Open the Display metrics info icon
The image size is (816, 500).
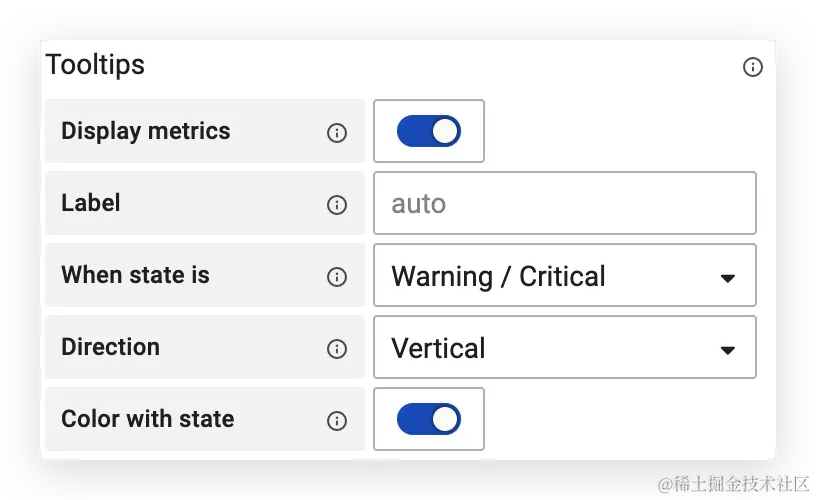tap(337, 133)
